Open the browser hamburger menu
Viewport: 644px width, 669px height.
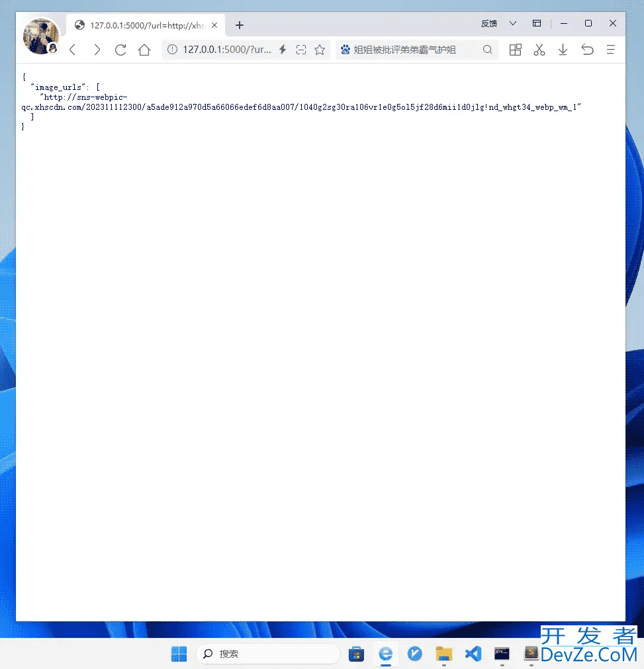[611, 50]
